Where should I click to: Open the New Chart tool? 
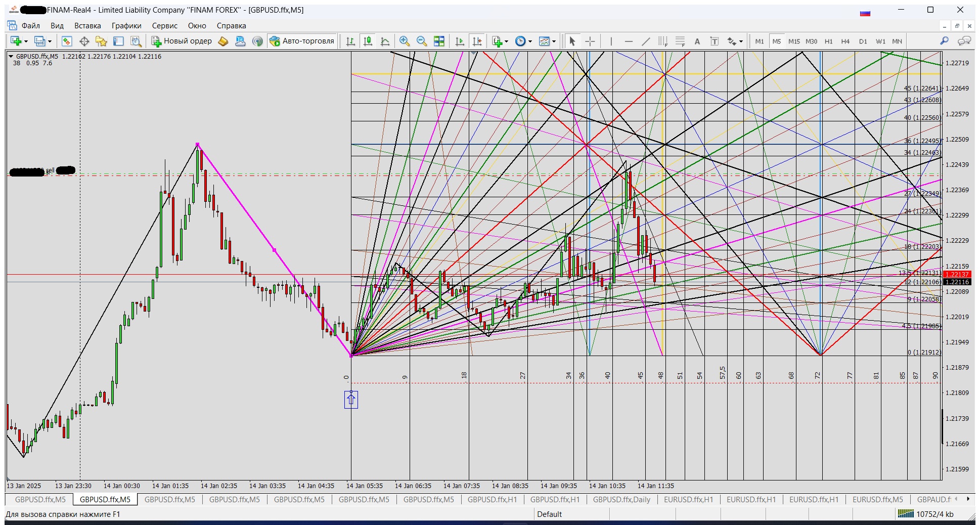[16, 41]
